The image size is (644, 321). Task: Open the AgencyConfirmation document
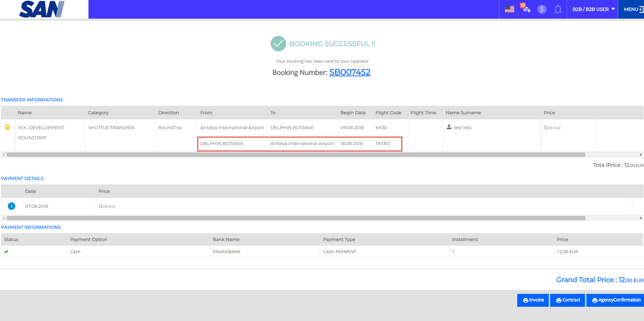[616, 300]
